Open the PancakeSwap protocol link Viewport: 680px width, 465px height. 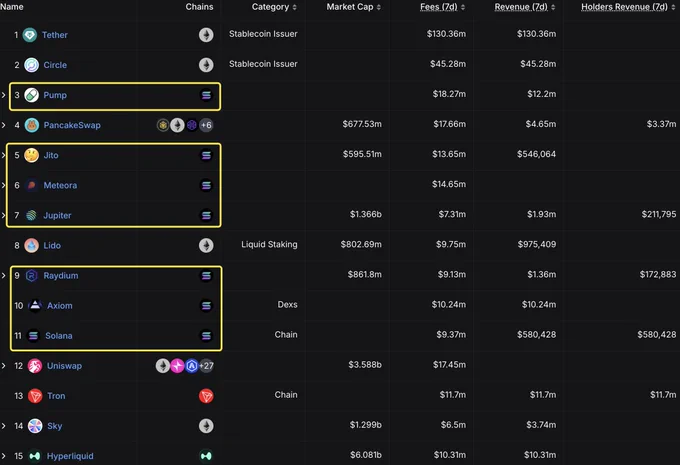(72, 125)
